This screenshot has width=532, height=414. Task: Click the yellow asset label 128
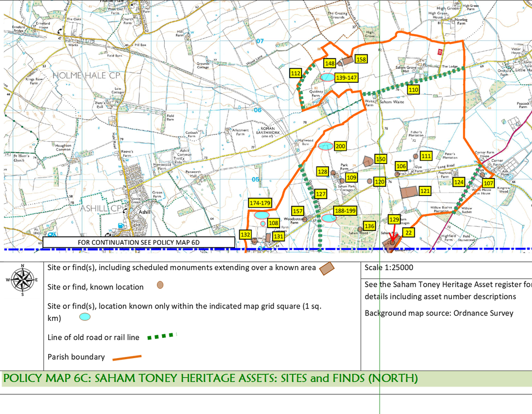(x=322, y=172)
